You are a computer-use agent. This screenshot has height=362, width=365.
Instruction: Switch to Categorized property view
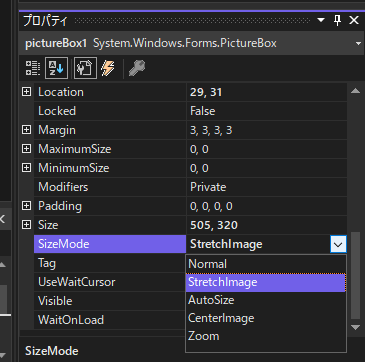33,68
